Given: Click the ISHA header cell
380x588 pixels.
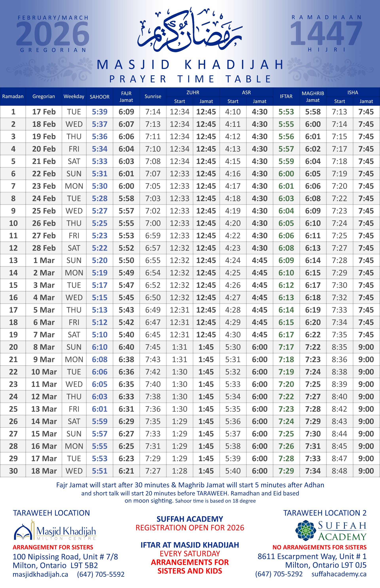Looking at the screenshot, I should click(x=353, y=92).
